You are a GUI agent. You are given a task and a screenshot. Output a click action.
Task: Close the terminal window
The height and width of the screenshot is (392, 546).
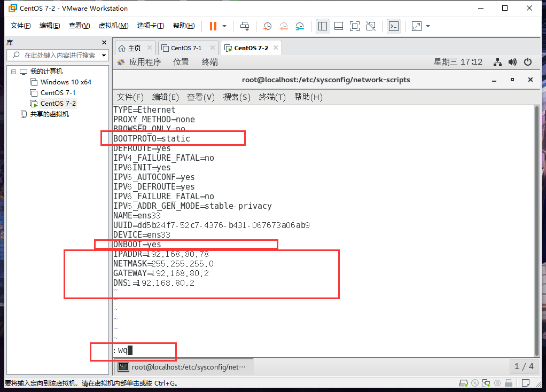pos(531,80)
